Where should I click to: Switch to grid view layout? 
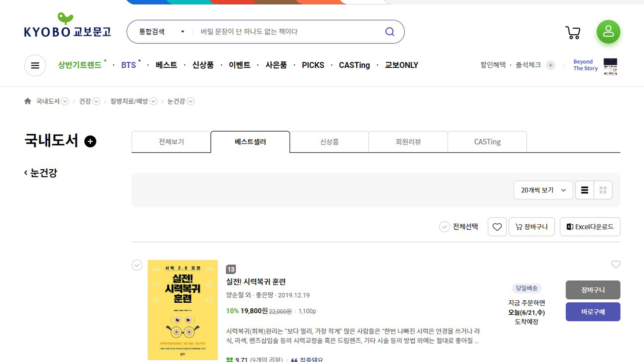tap(603, 190)
